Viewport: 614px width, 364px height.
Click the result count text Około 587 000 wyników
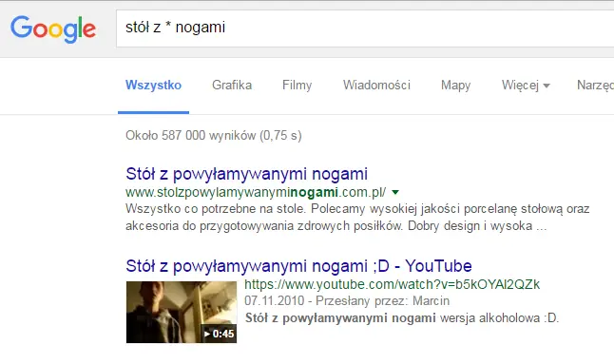pos(214,135)
